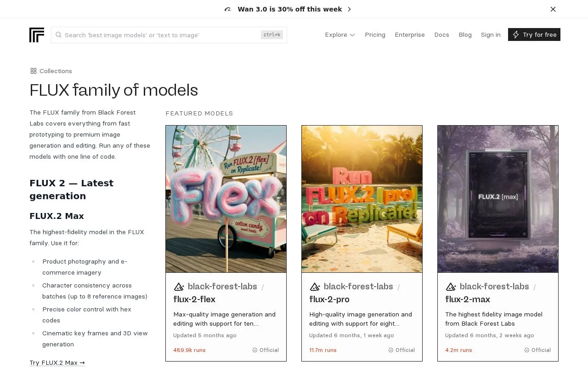Click black-forest-labs owner name on flux-2-max card
This screenshot has height=368, width=588.
click(494, 287)
